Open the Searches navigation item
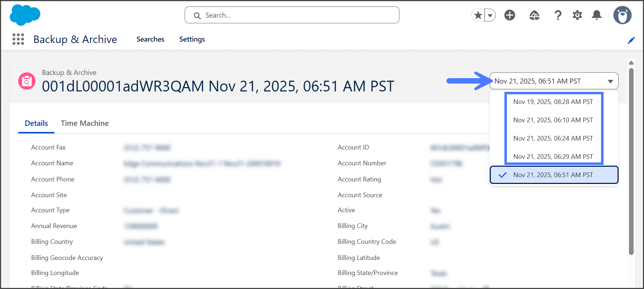Viewport: 644px width, 289px height. 150,39
